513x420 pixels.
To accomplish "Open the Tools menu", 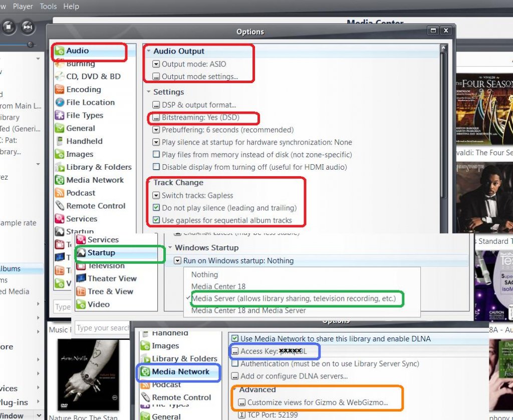I will (x=48, y=6).
